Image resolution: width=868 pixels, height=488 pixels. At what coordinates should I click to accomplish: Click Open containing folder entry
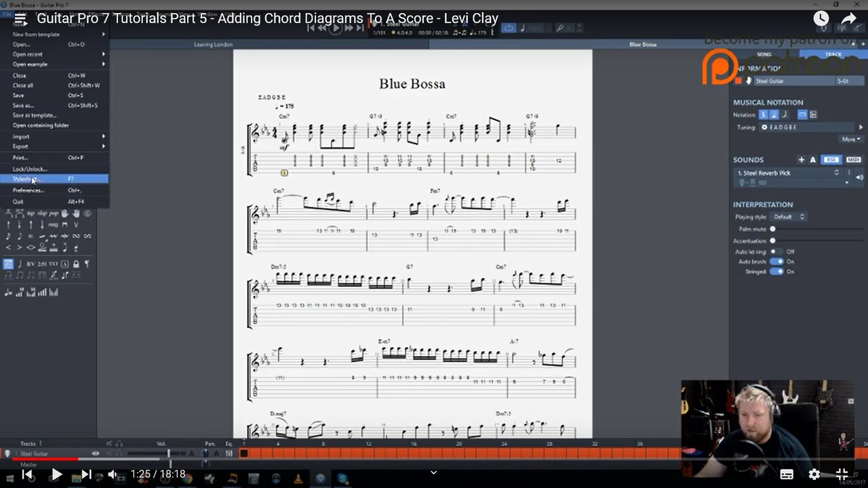coord(54,125)
